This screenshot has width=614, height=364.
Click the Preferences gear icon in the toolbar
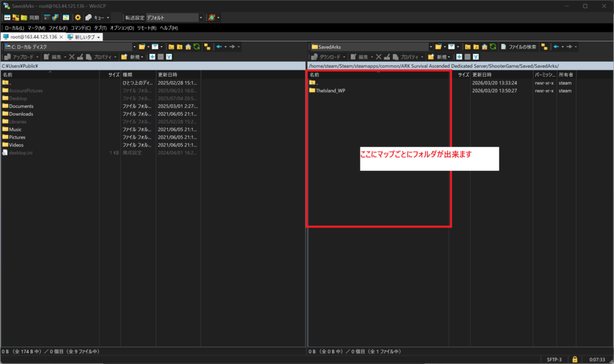[x=77, y=17]
